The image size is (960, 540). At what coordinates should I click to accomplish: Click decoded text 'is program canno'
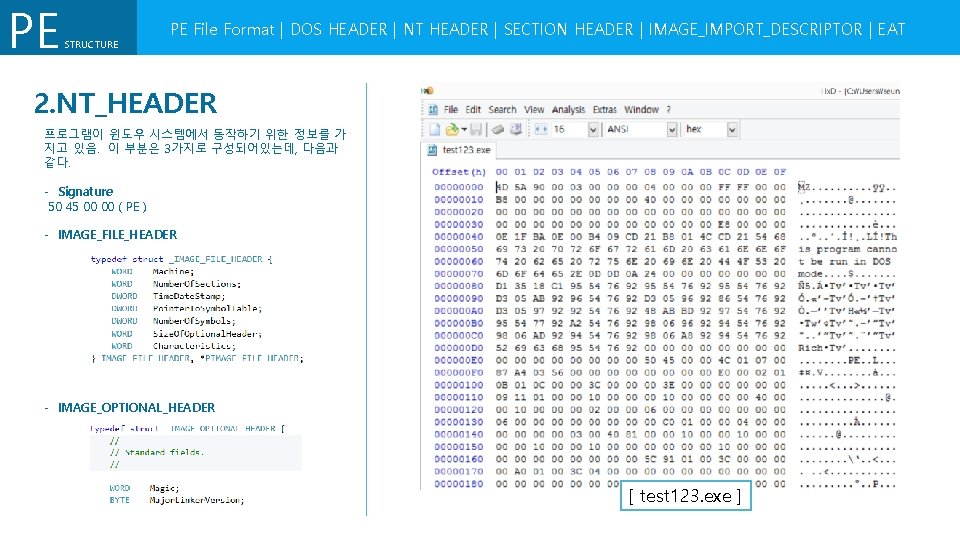[847, 249]
